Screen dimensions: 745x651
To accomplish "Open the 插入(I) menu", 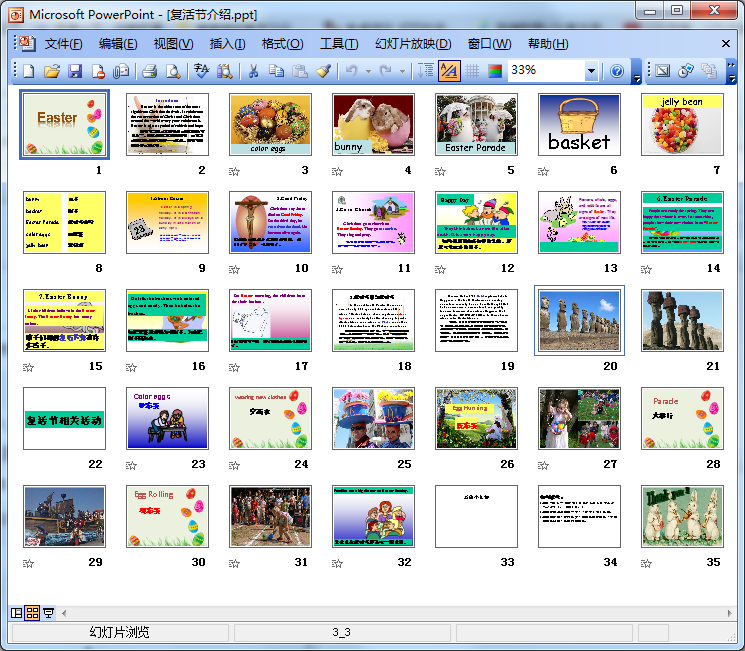I will (228, 44).
